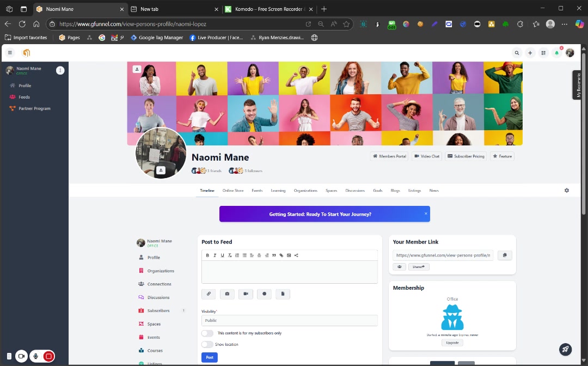Click the upload icon on cover photo
This screenshot has height=366, width=588.
(x=137, y=69)
